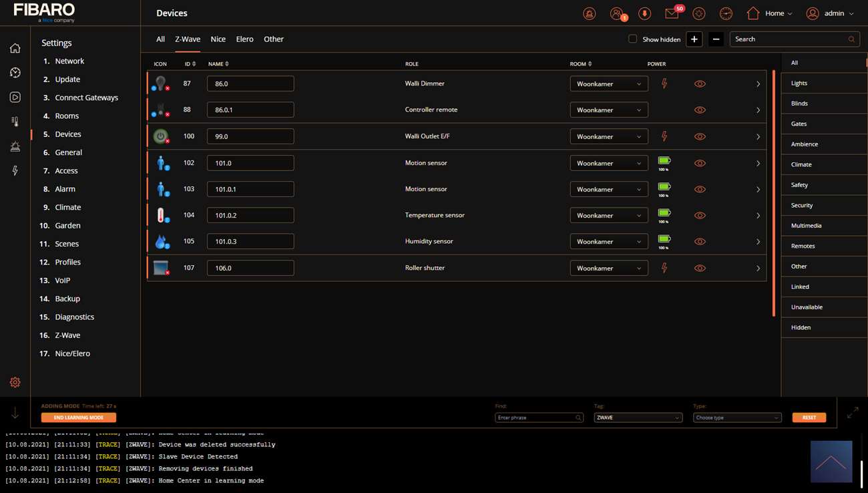Click the expand console arrows icon

pos(853,414)
